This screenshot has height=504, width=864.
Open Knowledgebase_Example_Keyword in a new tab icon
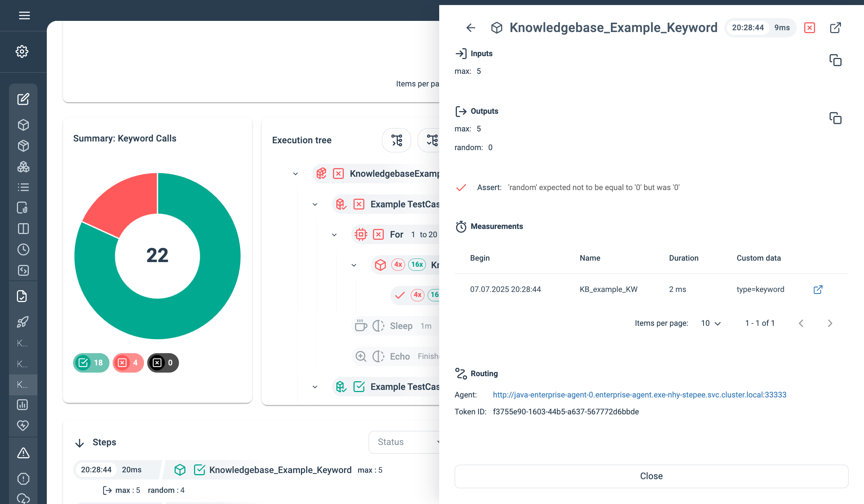[836, 28]
